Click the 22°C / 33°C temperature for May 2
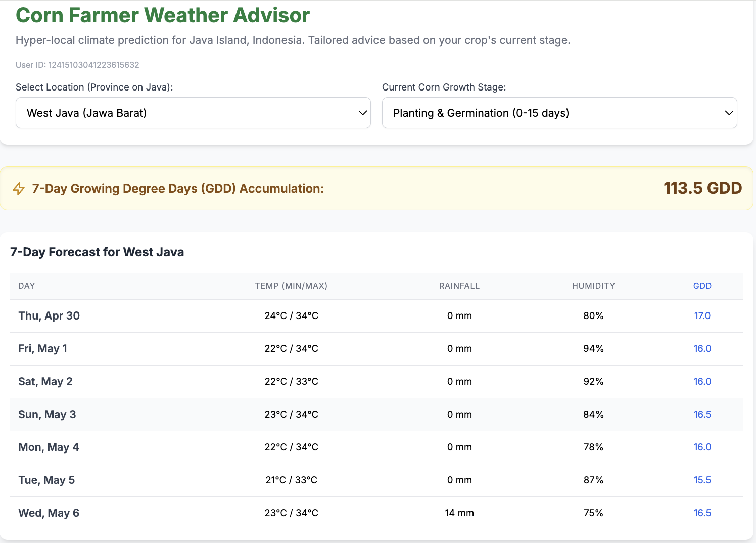The height and width of the screenshot is (543, 756). pyautogui.click(x=292, y=382)
